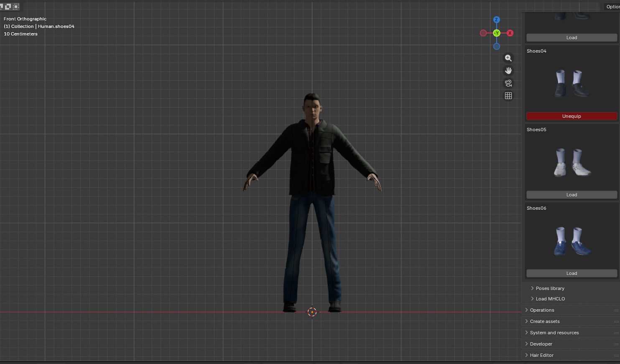The width and height of the screenshot is (620, 364).
Task: Click the hand pan-view icon
Action: 508,71
